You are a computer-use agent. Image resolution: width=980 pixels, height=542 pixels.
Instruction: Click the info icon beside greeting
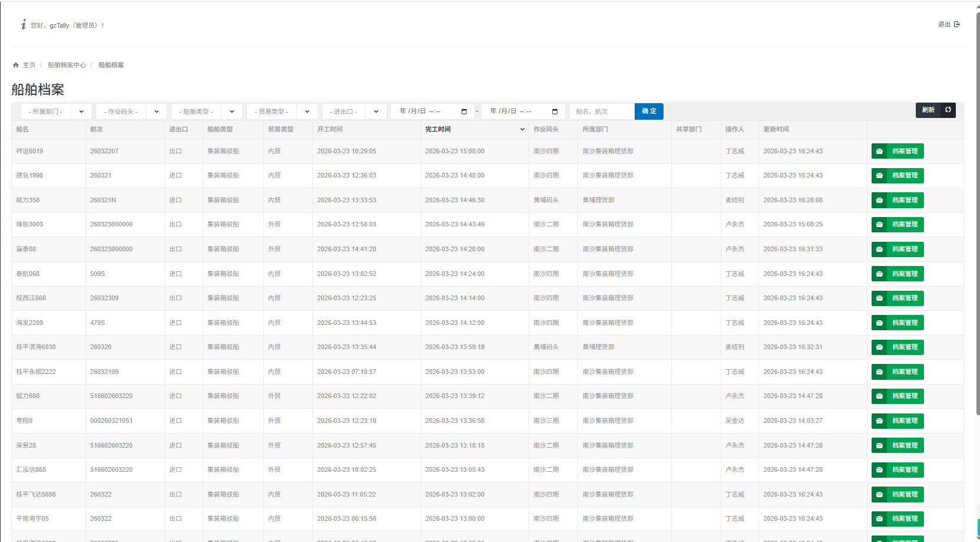click(24, 24)
